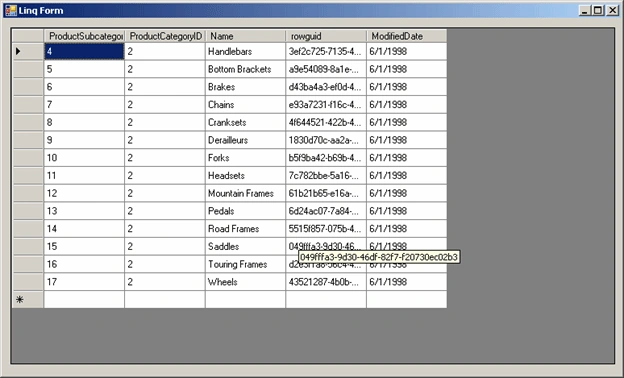The image size is (624, 378).
Task: Click the Touring Frames name cell
Action: pyautogui.click(x=246, y=264)
